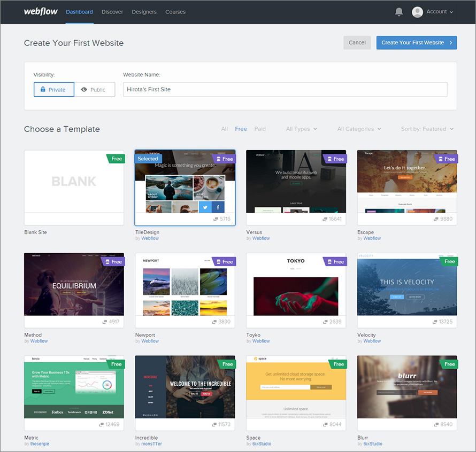Expand the Account menu

click(439, 12)
